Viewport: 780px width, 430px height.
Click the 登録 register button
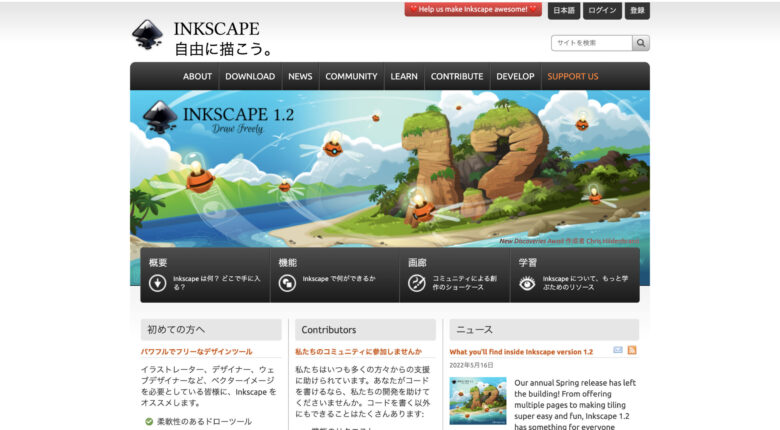click(637, 10)
